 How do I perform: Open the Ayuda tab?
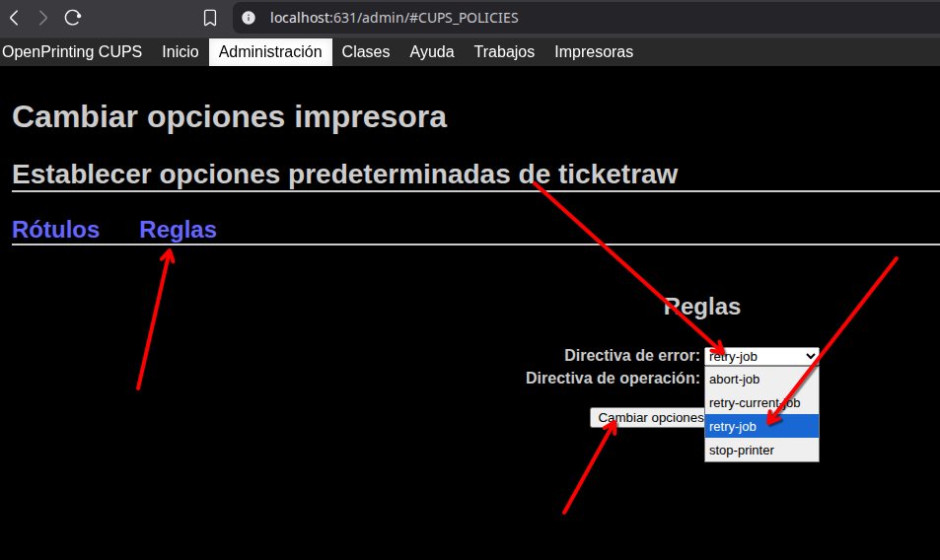click(x=432, y=51)
